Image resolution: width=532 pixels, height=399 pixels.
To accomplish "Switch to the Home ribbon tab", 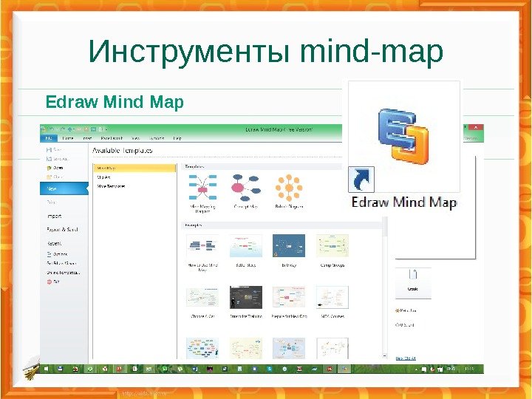I will pos(68,138).
